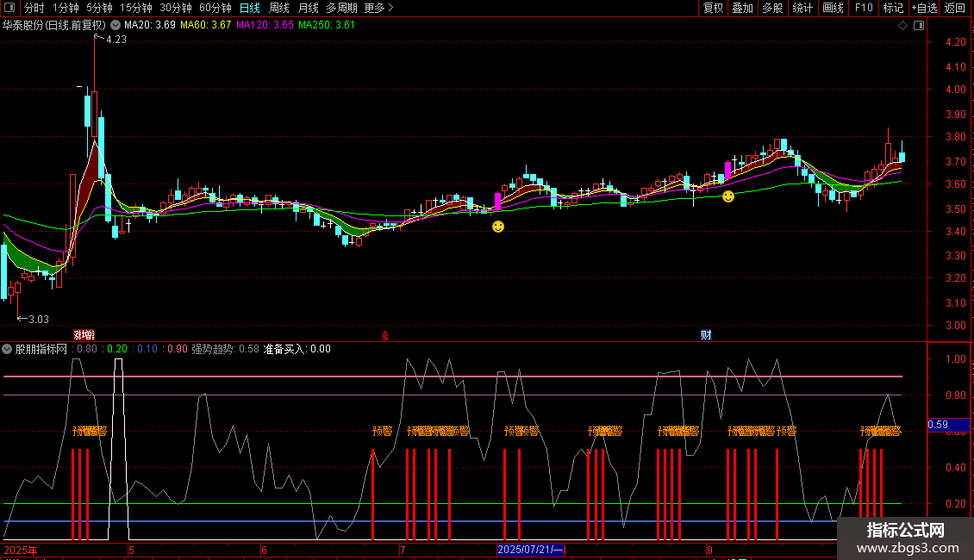Click the first yellow smiley face marker

(x=498, y=227)
